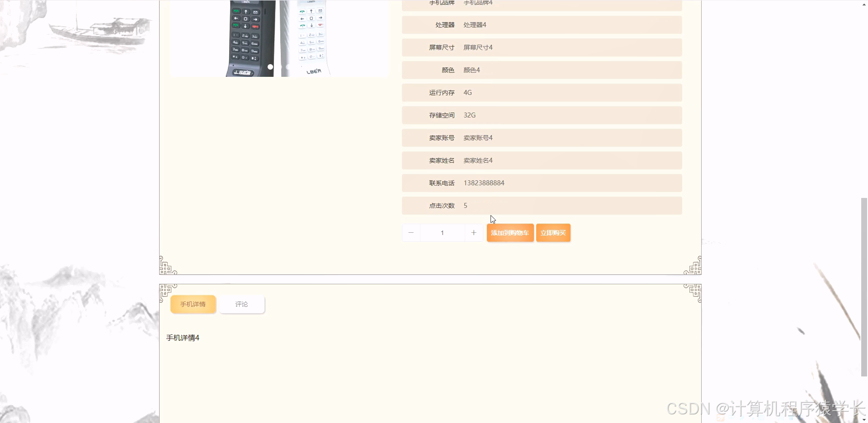This screenshot has width=868, height=423.
Task: Click the 手机详情4 description text
Action: tap(183, 338)
